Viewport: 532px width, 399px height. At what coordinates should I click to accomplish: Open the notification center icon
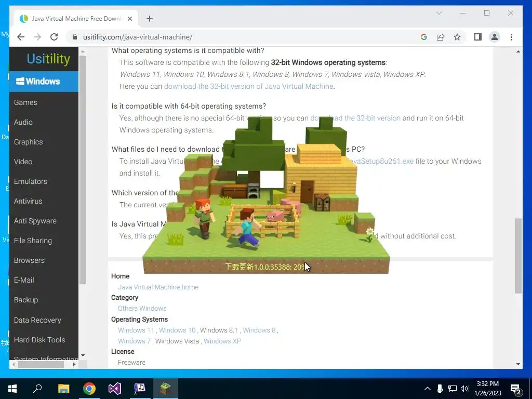click(x=516, y=389)
